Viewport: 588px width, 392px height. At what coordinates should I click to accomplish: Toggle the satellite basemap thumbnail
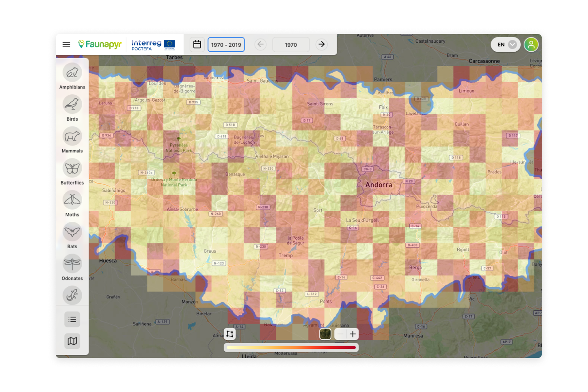pyautogui.click(x=325, y=334)
